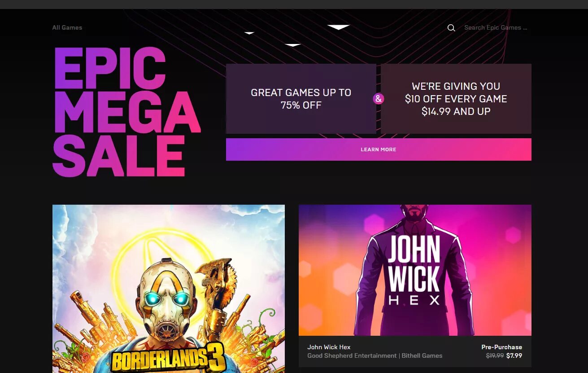
Task: Open the Borderlands 3 game tile
Action: click(x=169, y=289)
